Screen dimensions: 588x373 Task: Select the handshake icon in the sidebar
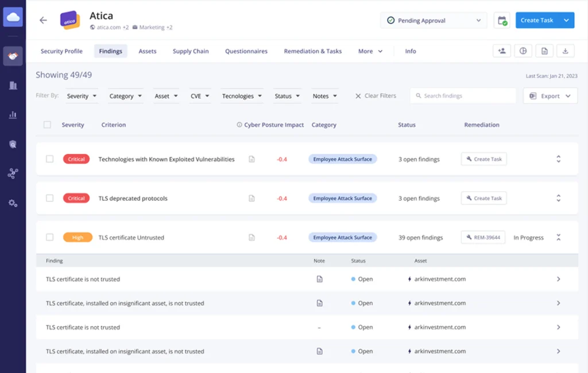pos(13,56)
